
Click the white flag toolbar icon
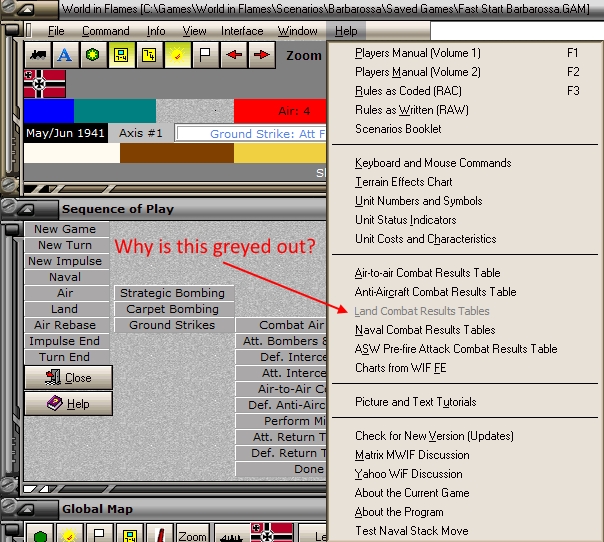click(205, 55)
